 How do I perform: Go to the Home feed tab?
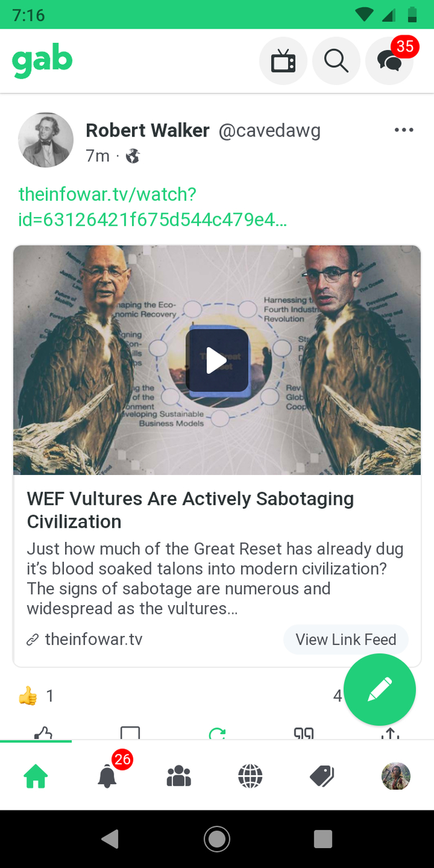(x=36, y=776)
